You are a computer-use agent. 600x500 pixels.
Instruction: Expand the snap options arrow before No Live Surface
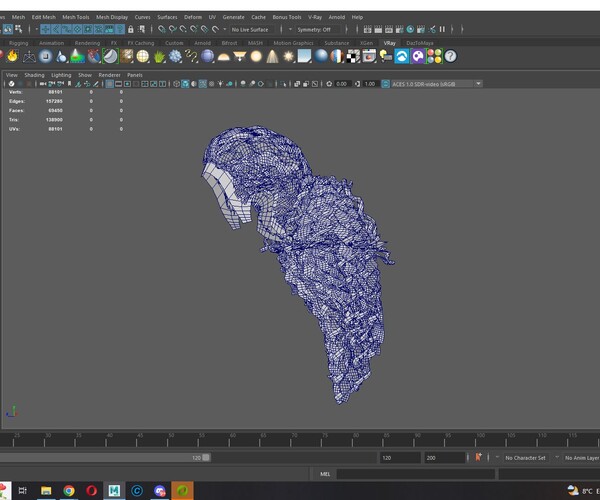tap(225, 29)
